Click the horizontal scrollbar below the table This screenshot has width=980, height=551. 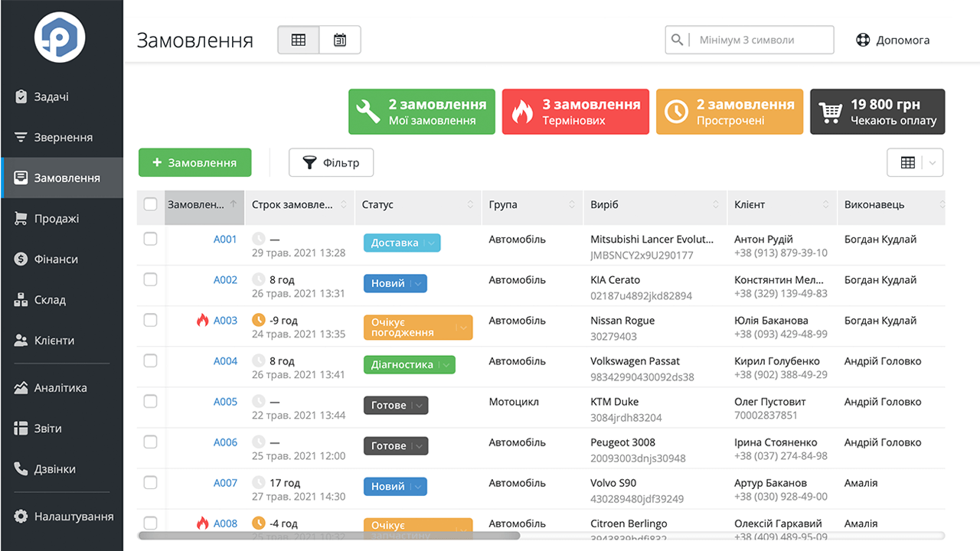tap(329, 536)
